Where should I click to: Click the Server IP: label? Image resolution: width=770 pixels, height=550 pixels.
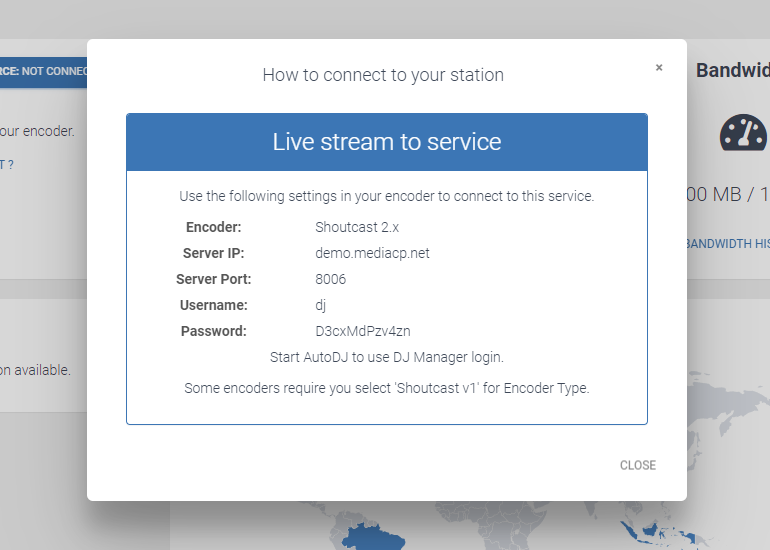[214, 253]
